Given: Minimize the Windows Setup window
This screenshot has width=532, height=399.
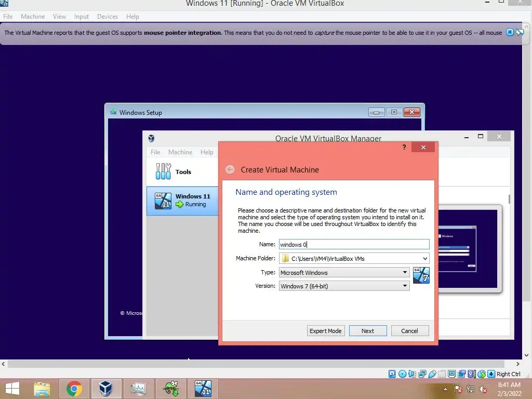Looking at the screenshot, I should [376, 112].
